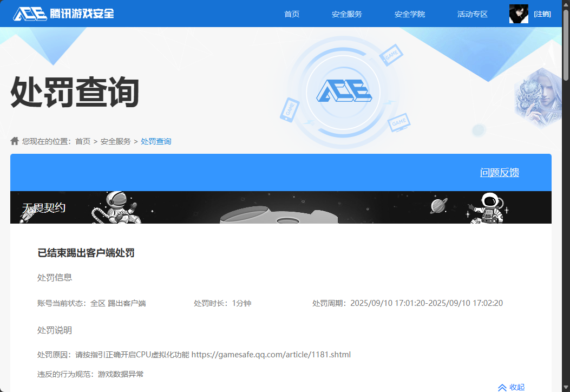Click the double-chevron icon next to 收起
Image resolution: width=570 pixels, height=392 pixels.
click(x=502, y=387)
